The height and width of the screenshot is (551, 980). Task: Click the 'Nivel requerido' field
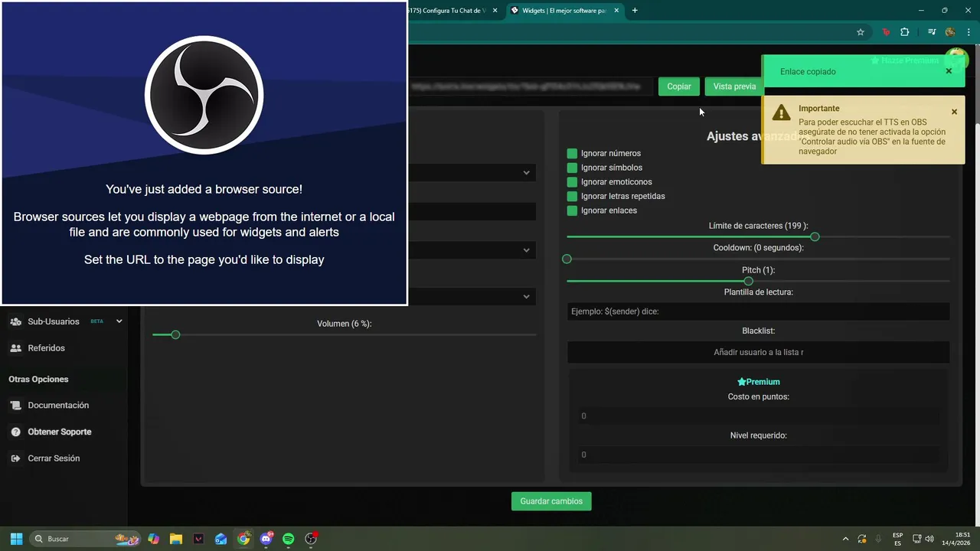coord(758,455)
